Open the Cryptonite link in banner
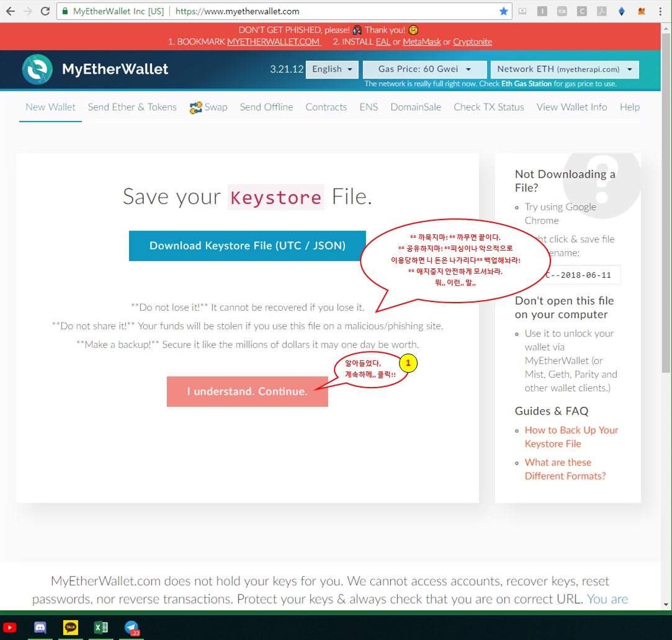Screen dimensions: 672x640 click(x=472, y=42)
